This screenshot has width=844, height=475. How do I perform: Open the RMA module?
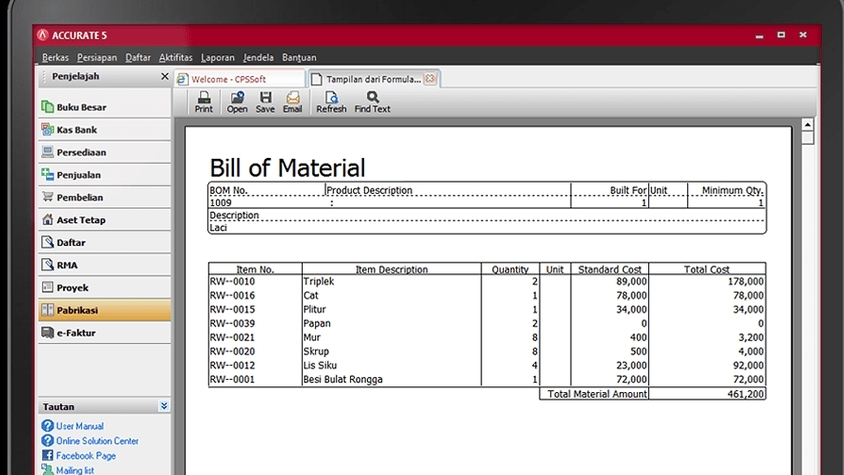104,266
